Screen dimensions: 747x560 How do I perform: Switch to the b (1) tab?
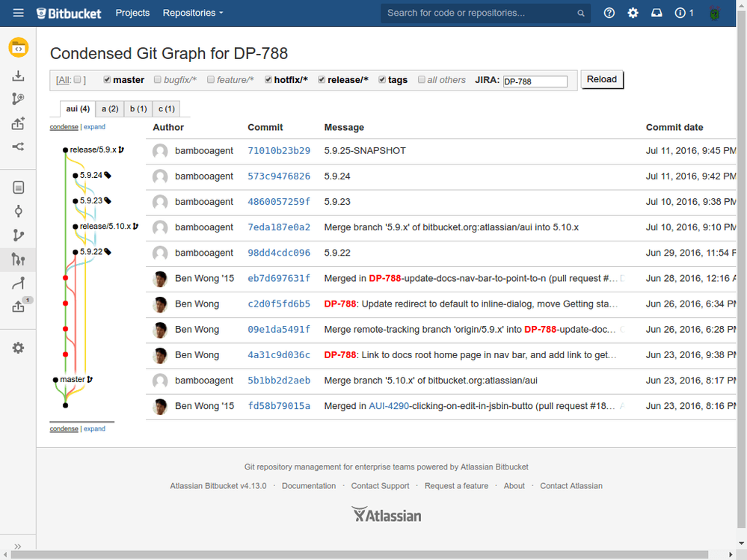click(x=138, y=108)
